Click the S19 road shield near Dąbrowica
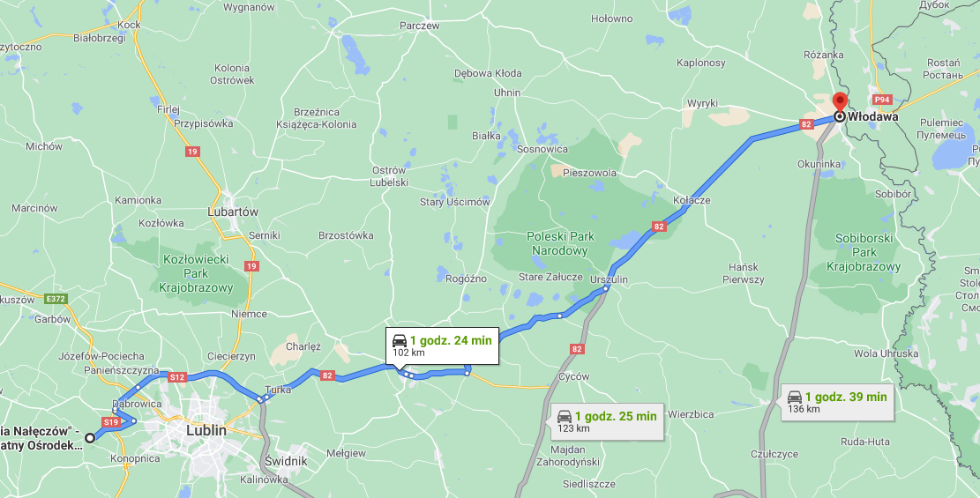Screen dimensions: 980x498 point(111,422)
